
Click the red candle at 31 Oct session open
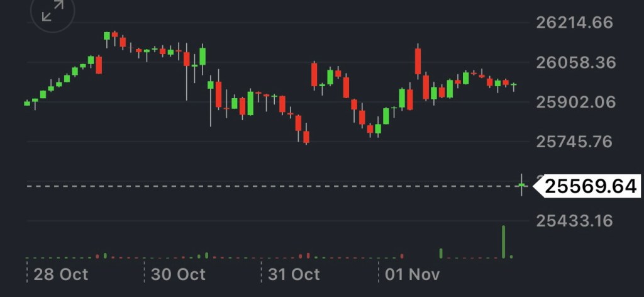(x=314, y=74)
